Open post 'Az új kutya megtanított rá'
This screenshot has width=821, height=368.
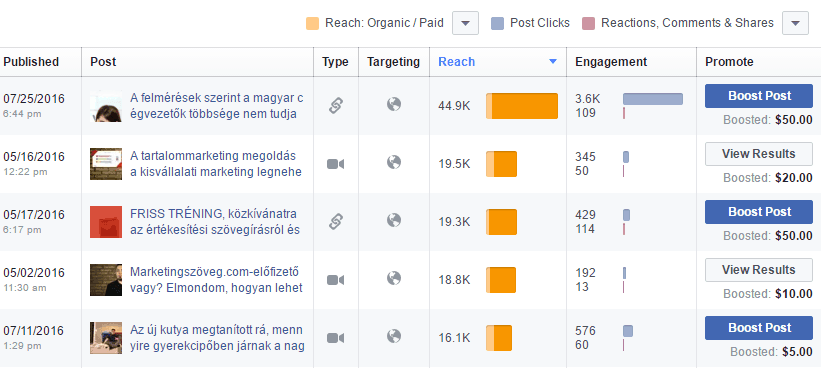click(x=217, y=338)
